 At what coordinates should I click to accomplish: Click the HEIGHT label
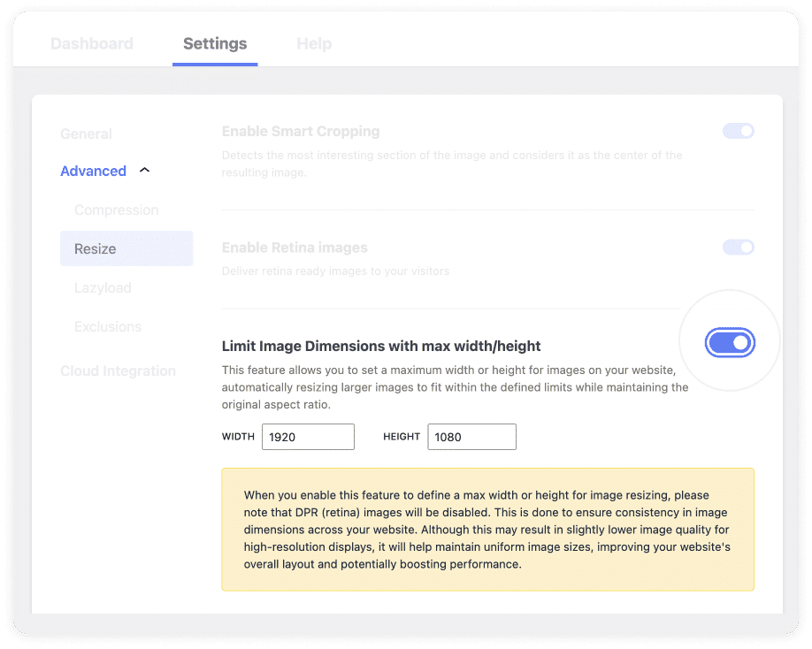[402, 436]
